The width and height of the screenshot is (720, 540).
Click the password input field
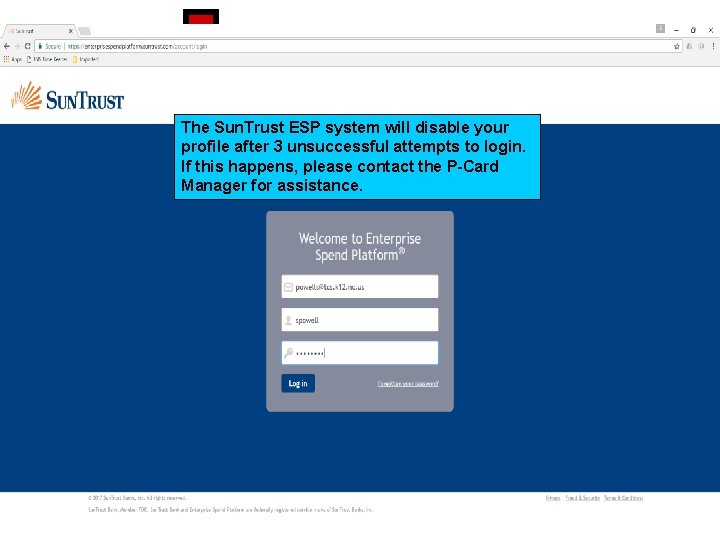click(360, 353)
